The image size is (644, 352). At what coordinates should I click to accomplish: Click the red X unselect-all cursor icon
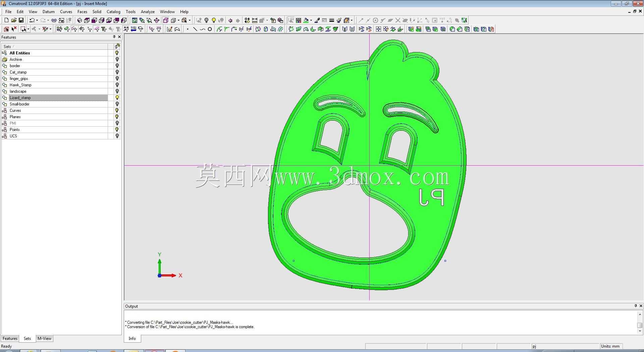click(14, 29)
